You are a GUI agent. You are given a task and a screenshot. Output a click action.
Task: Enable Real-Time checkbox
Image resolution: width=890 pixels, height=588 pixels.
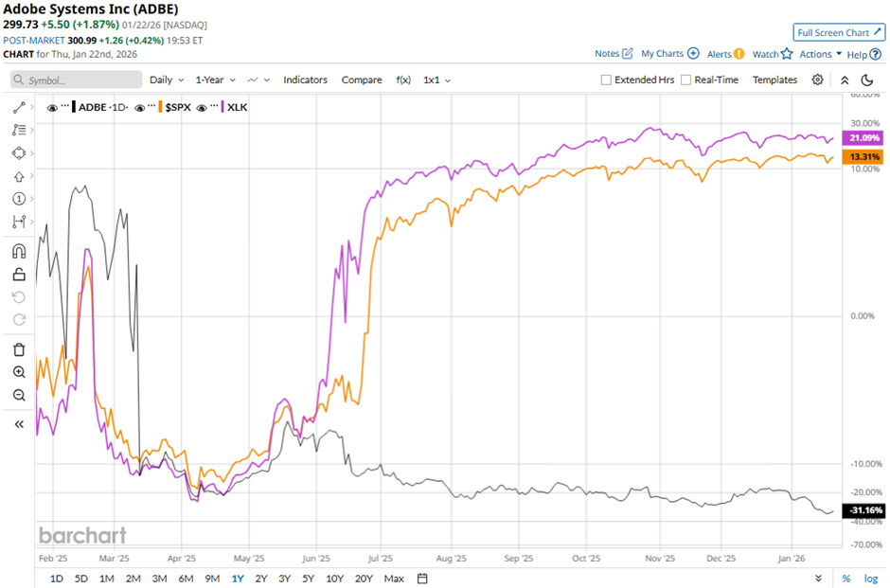[x=685, y=80]
